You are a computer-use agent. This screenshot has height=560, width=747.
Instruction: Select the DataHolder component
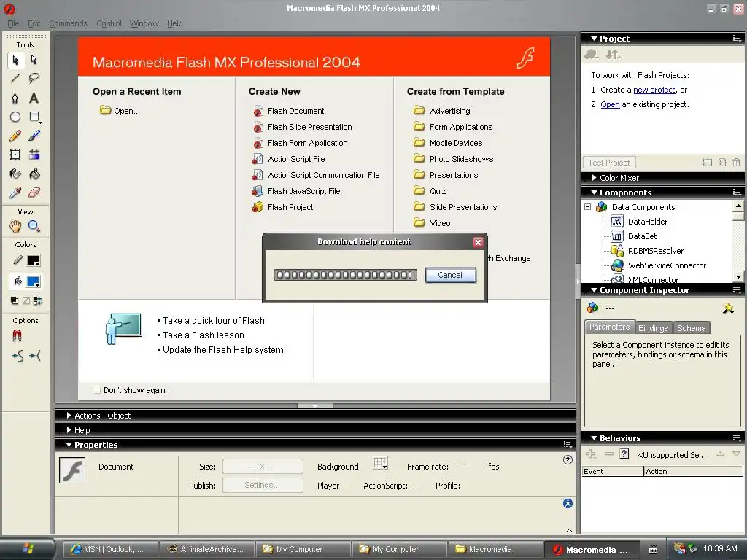[x=648, y=222]
